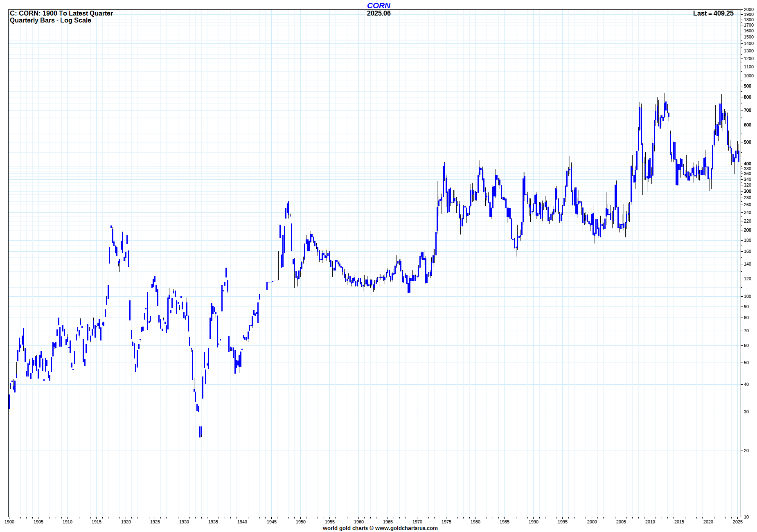Click the 800 price axis label

tap(748, 97)
